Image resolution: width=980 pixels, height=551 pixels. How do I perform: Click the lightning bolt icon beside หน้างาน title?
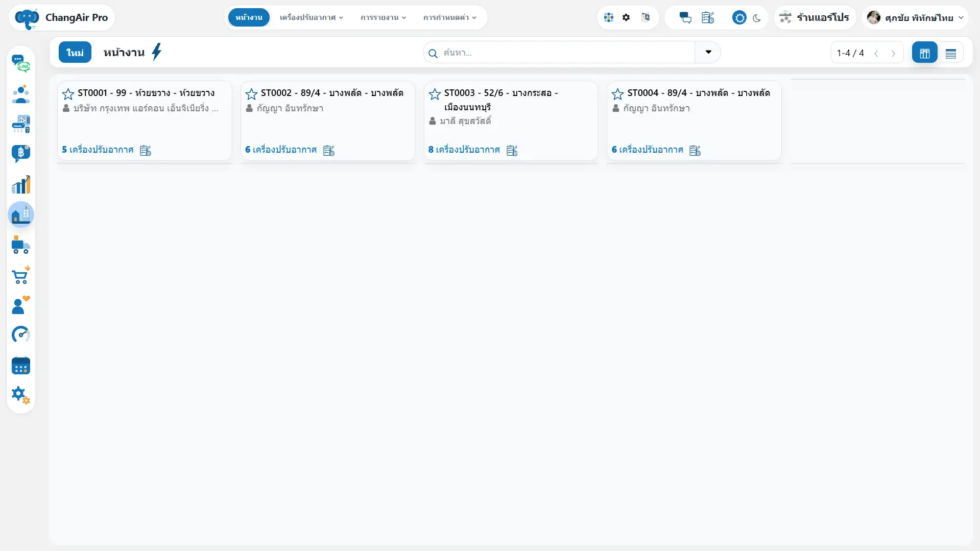157,52
